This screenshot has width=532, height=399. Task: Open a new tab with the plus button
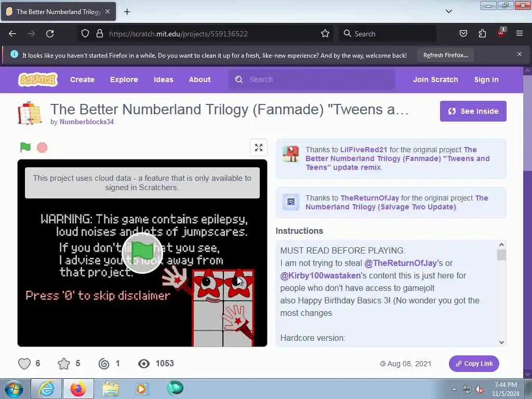click(127, 12)
